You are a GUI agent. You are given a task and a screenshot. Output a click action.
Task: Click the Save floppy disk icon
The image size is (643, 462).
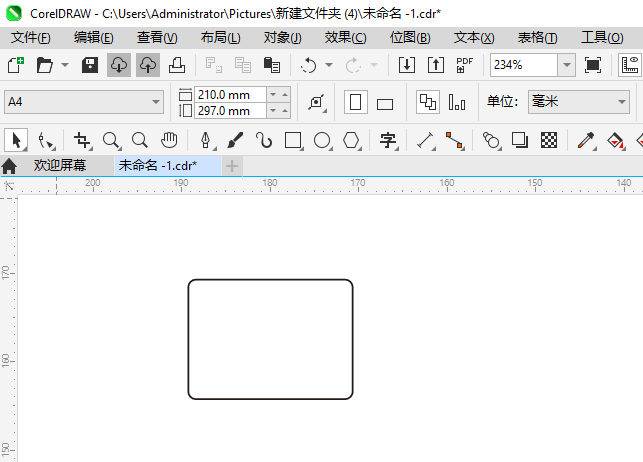pos(90,65)
